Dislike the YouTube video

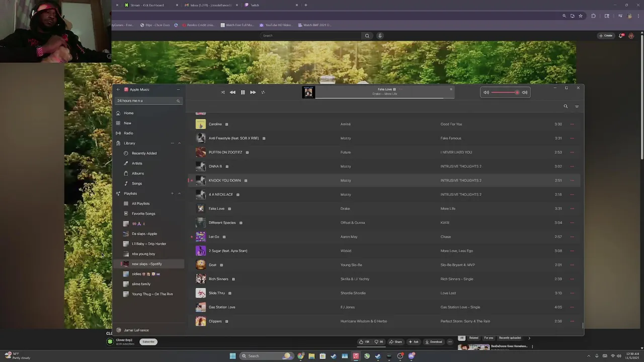(x=379, y=342)
